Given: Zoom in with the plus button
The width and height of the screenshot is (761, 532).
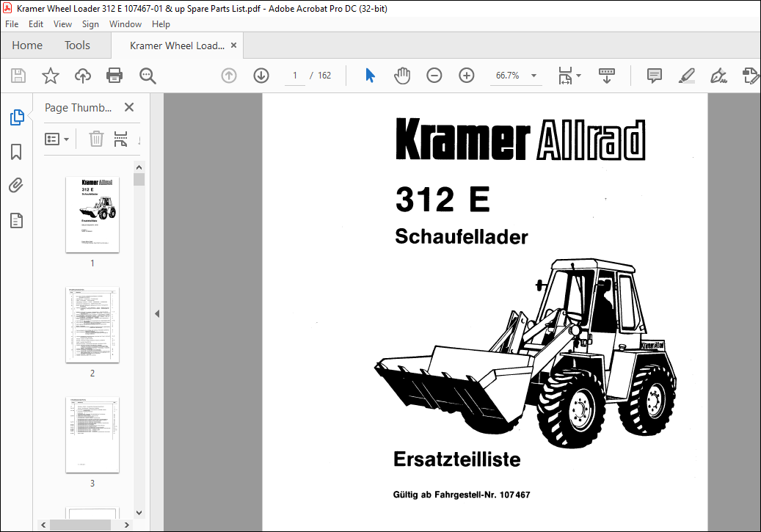Looking at the screenshot, I should tap(467, 76).
